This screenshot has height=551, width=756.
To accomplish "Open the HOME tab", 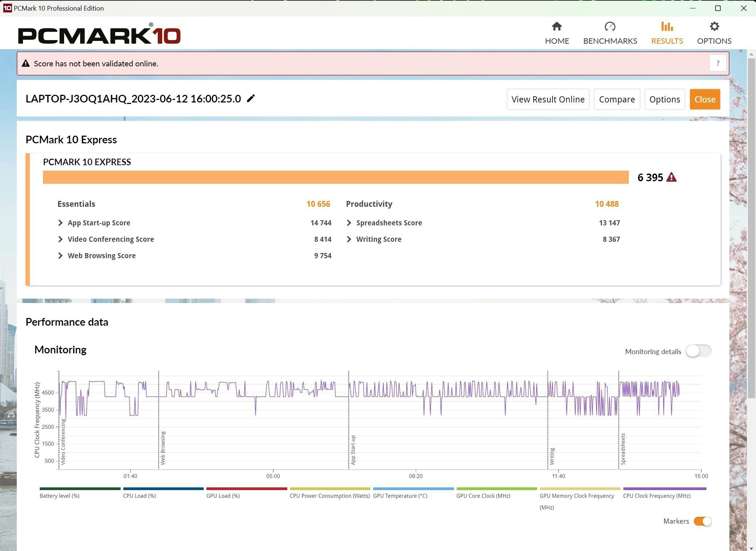I will pos(557,33).
